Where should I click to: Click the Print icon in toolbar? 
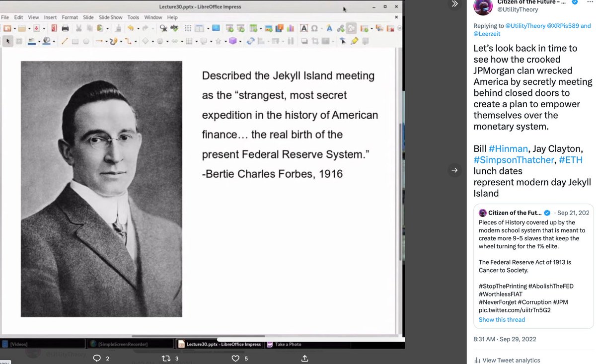click(x=65, y=28)
